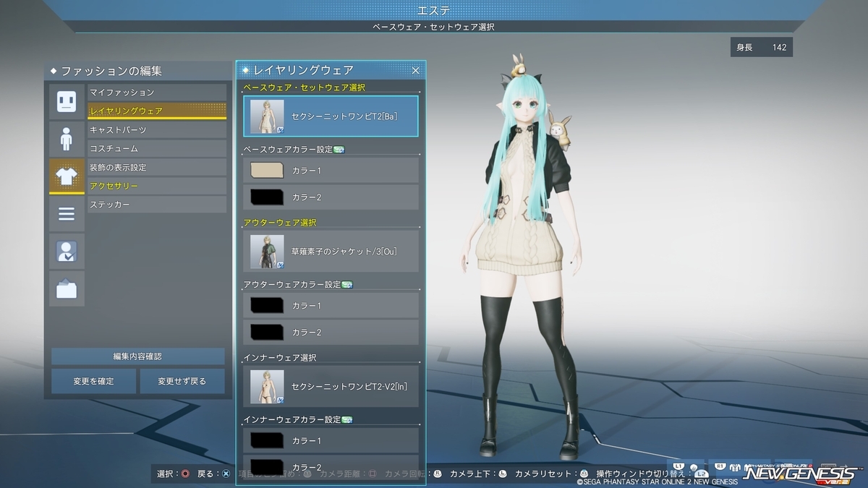Close the レイヤリングウェア panel
This screenshot has width=868, height=488.
pyautogui.click(x=415, y=70)
